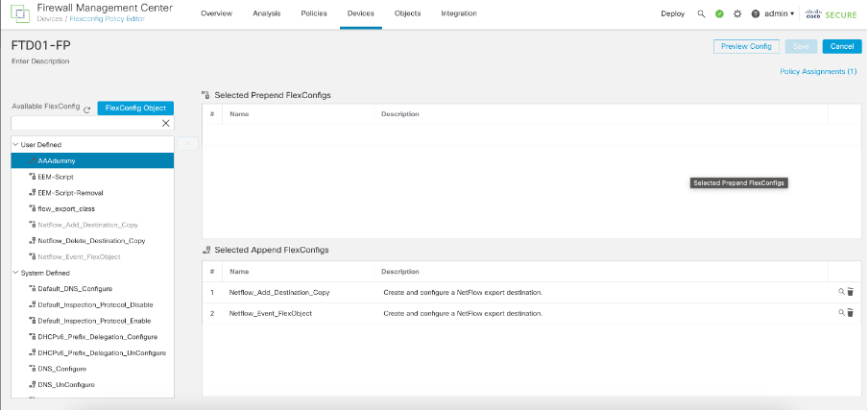The height and width of the screenshot is (411, 868).
Task: Click the icon beside flow_export_class
Action: (32, 208)
